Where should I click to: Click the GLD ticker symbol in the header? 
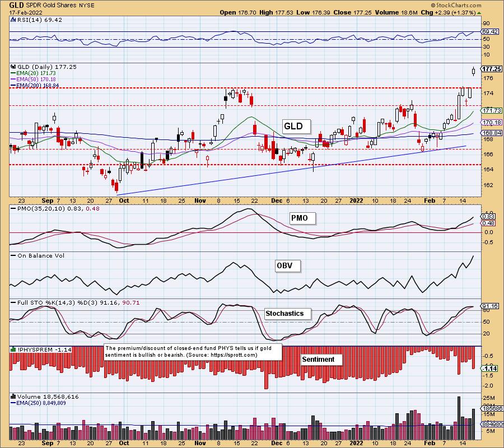tap(16, 6)
